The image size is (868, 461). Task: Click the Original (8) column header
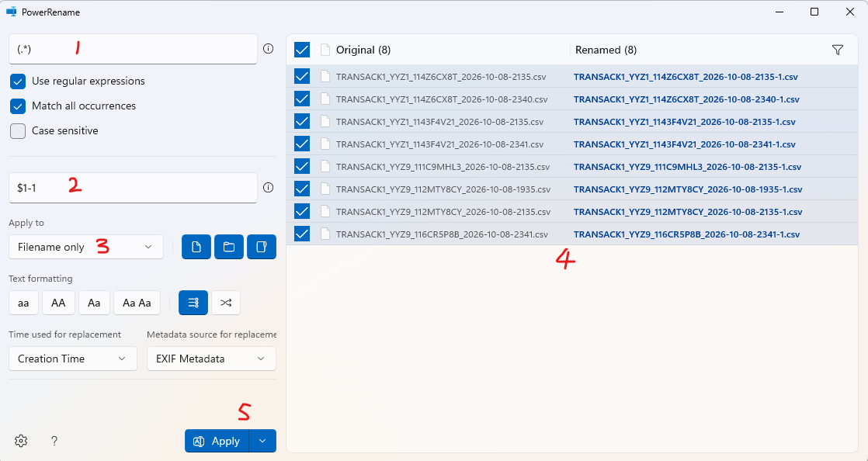[363, 50]
